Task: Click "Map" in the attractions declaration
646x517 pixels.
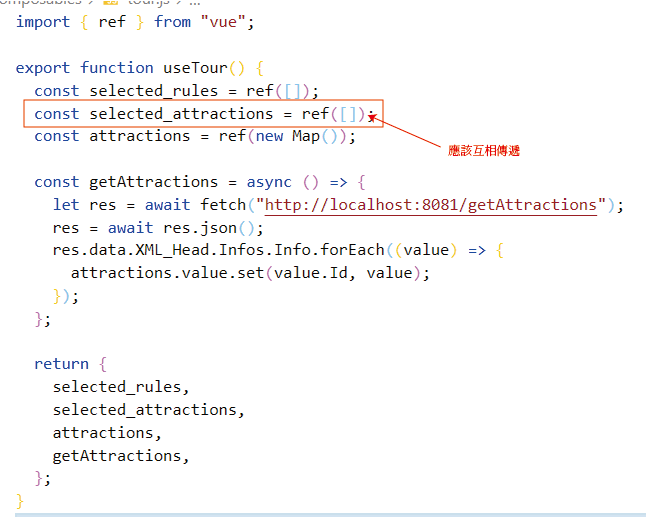Action: pos(306,136)
